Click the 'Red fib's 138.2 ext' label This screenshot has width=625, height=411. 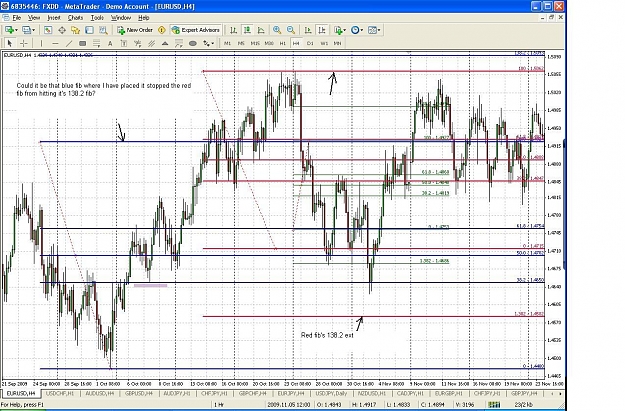[327, 335]
